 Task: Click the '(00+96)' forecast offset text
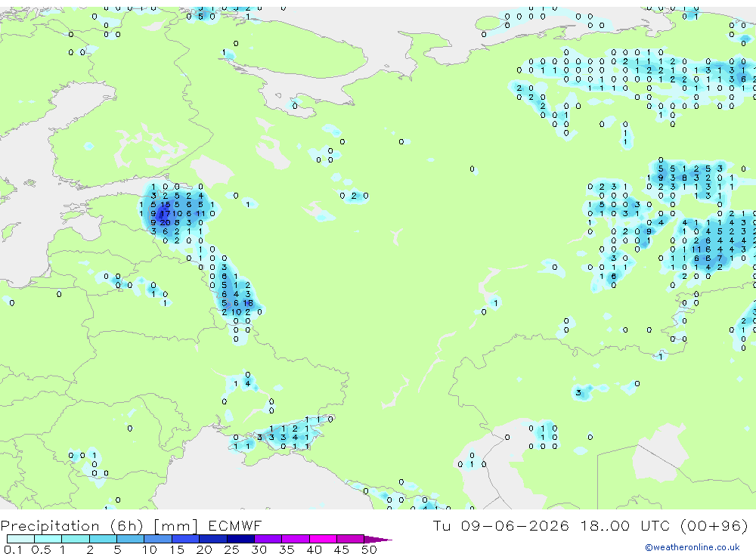tap(714, 525)
